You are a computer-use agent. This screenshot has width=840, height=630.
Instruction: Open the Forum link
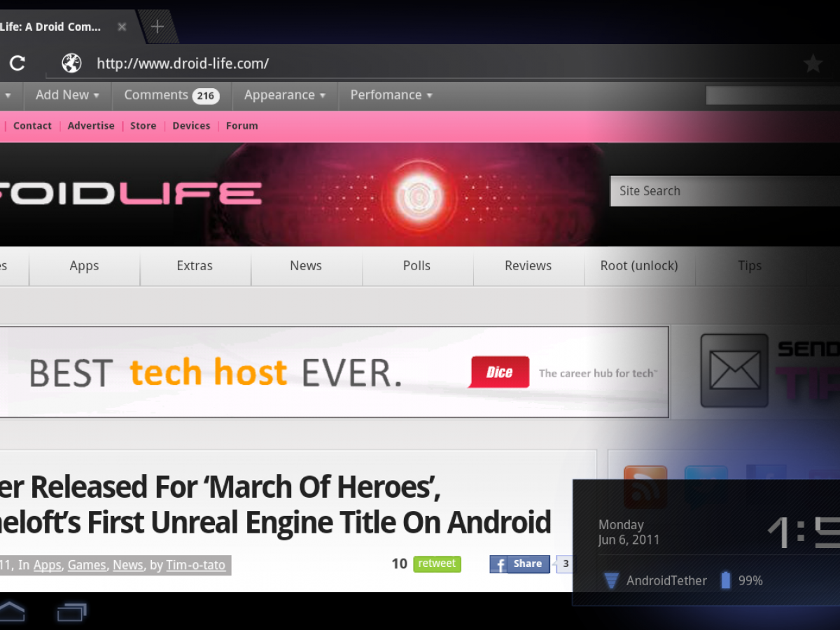coord(242,126)
